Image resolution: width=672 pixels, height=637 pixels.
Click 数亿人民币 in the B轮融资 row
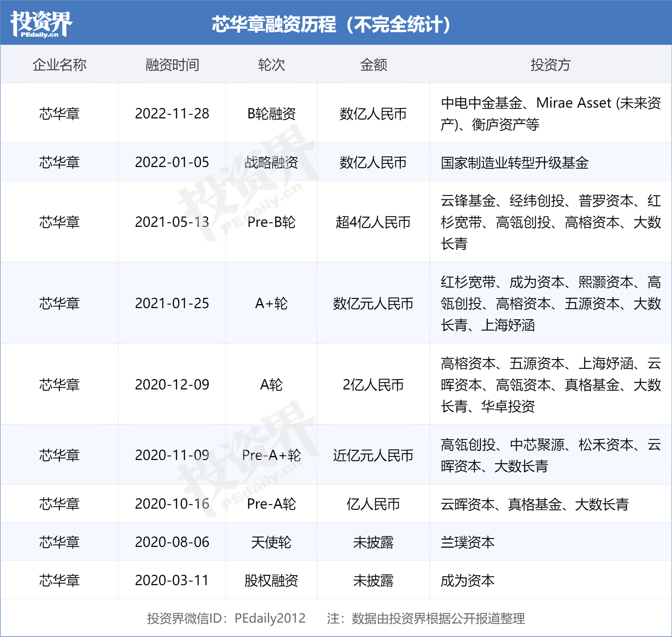(373, 114)
